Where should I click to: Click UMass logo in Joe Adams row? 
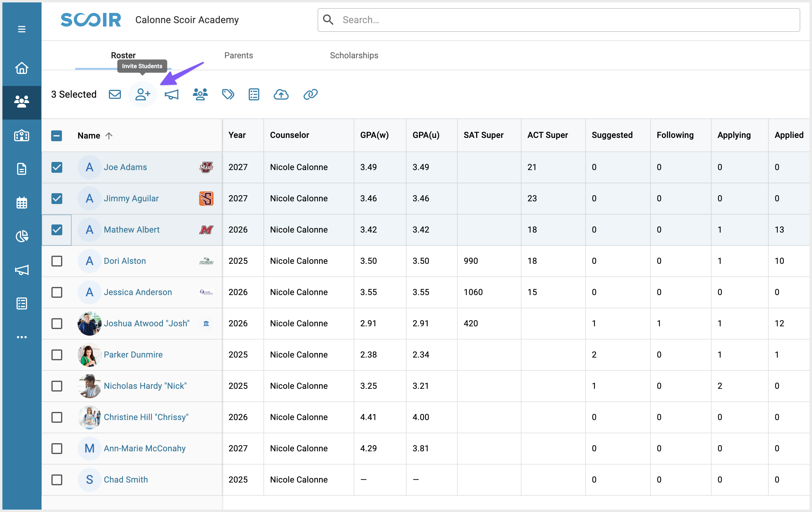pos(206,167)
